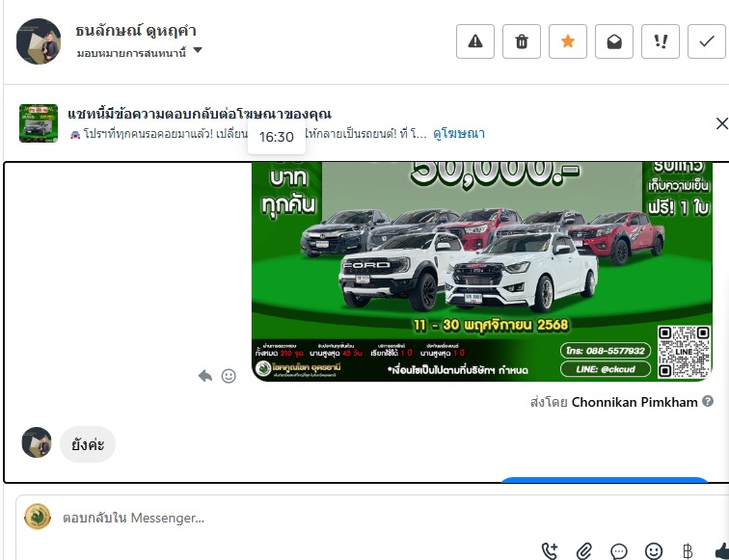Image resolution: width=729 pixels, height=560 pixels.
Task: Click the page avatar in reply box
Action: 38,517
